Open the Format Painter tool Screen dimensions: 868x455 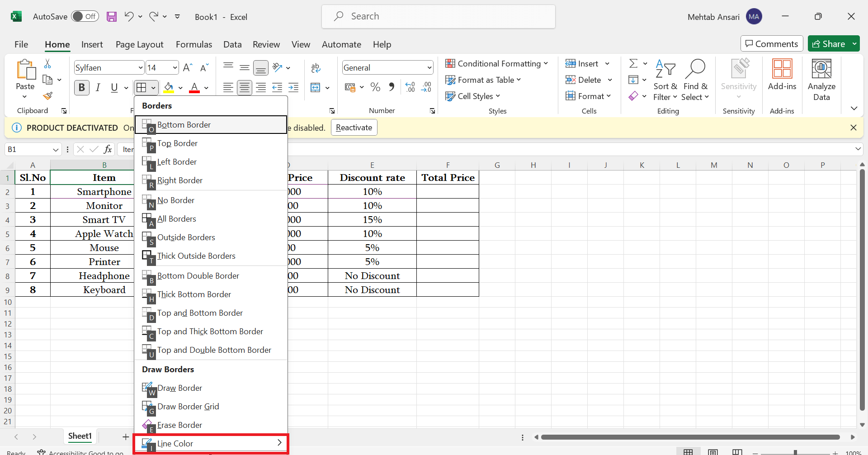pyautogui.click(x=48, y=96)
